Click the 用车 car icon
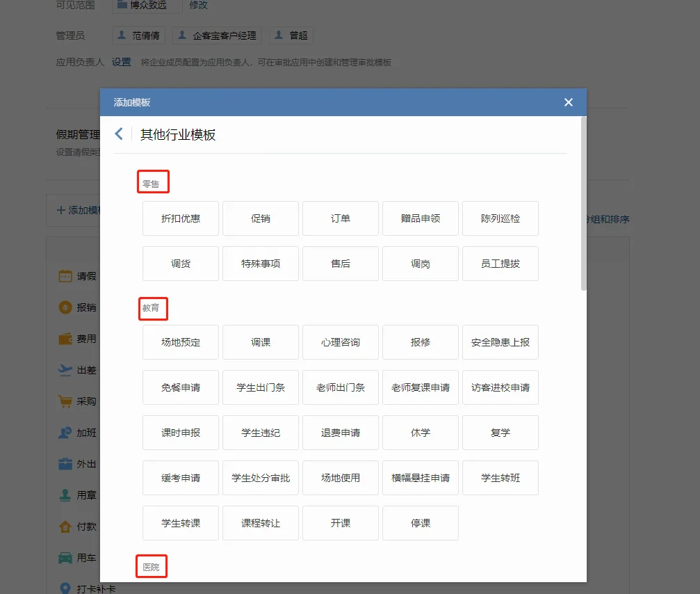 (65, 558)
